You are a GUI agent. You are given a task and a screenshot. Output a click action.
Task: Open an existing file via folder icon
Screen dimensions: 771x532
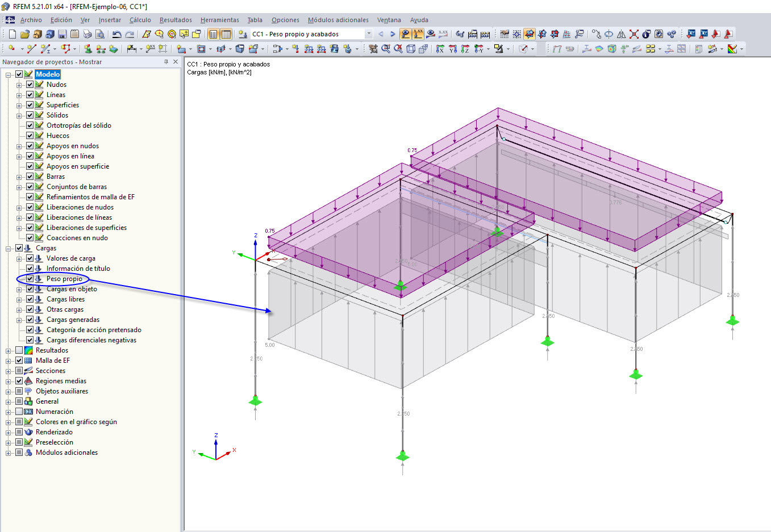(x=24, y=34)
